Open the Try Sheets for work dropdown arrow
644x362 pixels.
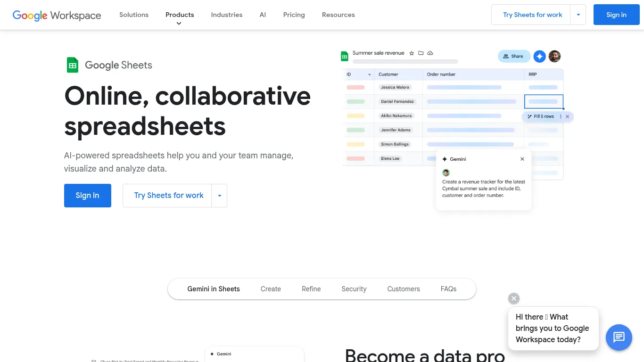tap(578, 15)
